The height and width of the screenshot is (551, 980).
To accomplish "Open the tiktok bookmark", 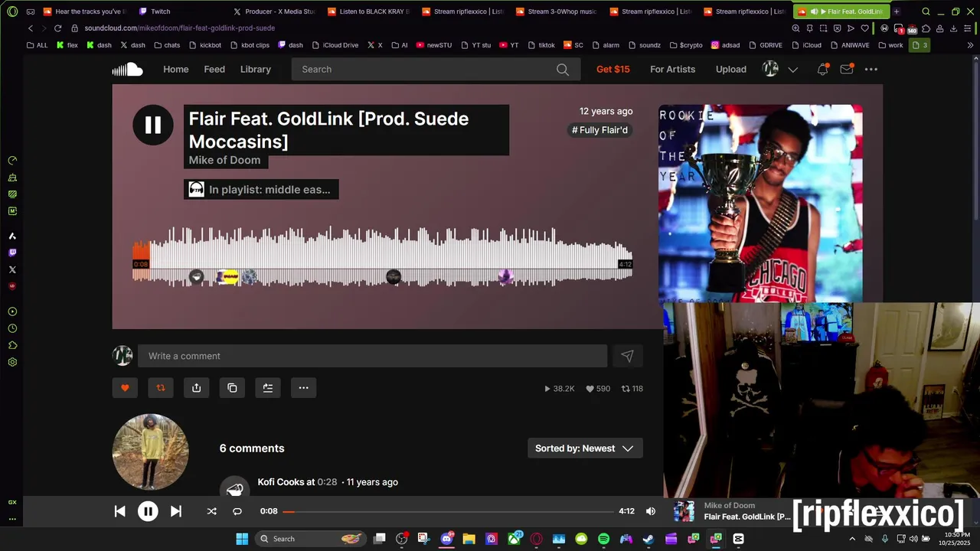I will tap(541, 45).
